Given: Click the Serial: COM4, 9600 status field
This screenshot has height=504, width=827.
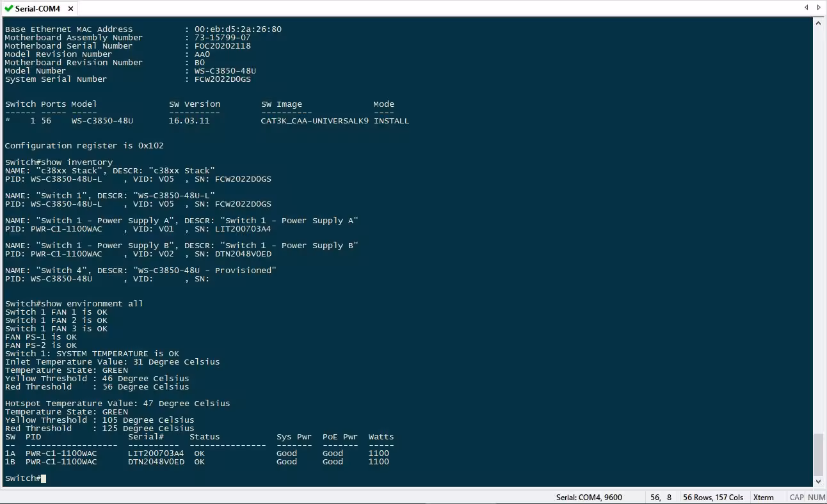Looking at the screenshot, I should click(x=589, y=497).
